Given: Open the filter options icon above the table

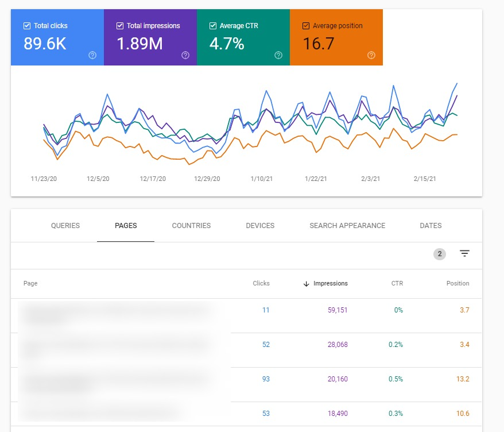Looking at the screenshot, I should [x=464, y=253].
